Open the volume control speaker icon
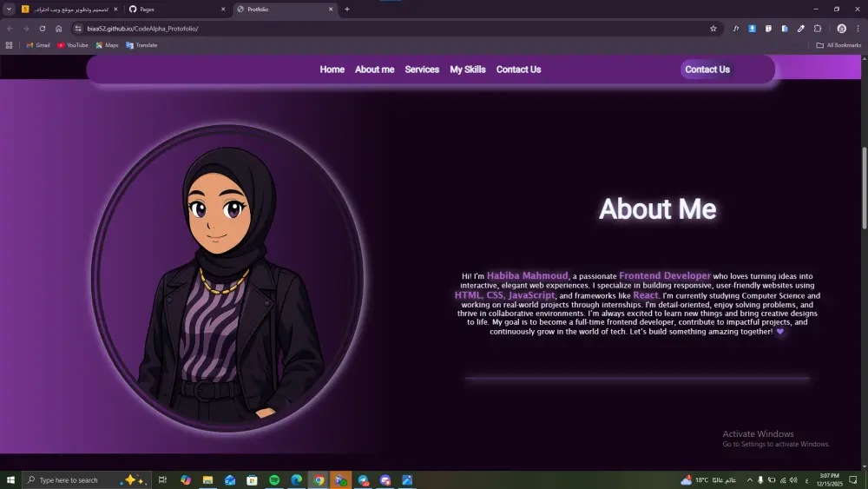Screen dimensions: 868x489 point(793,479)
